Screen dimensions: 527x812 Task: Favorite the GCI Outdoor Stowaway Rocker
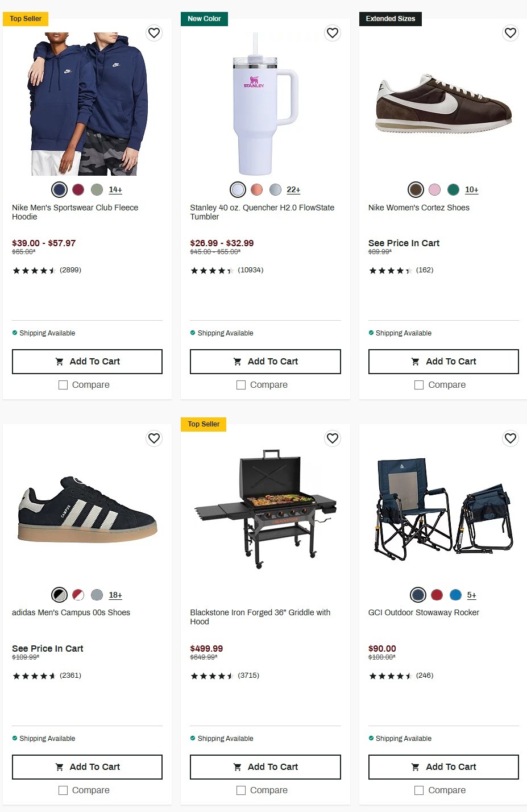[511, 438]
